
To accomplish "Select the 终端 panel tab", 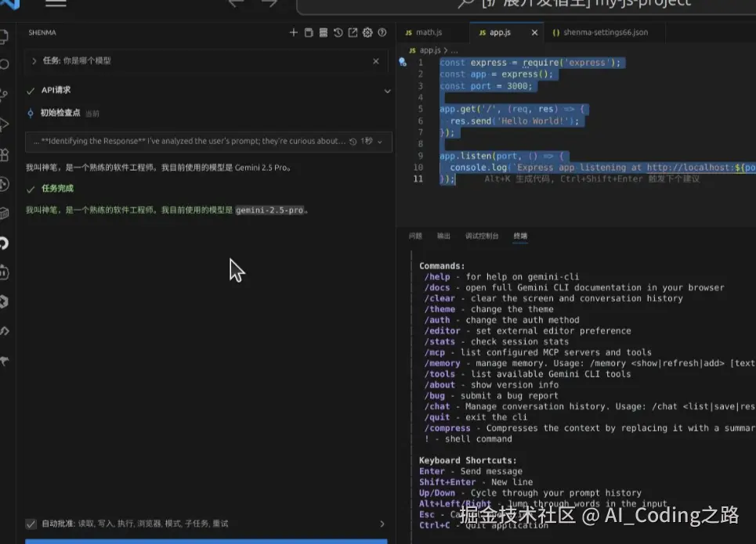I will 520,236.
